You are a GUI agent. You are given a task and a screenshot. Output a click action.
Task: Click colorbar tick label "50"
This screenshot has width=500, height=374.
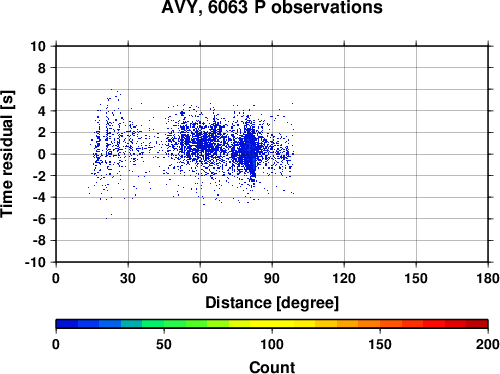point(164,344)
